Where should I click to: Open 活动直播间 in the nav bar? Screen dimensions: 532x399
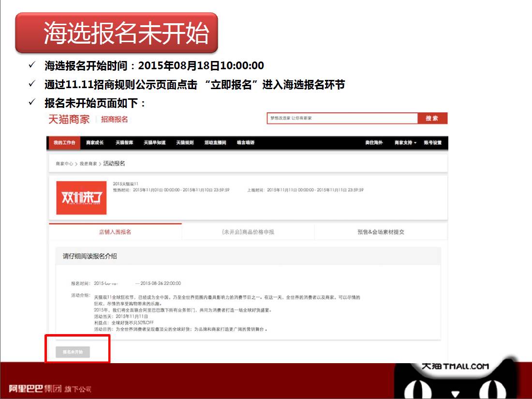click(x=215, y=143)
